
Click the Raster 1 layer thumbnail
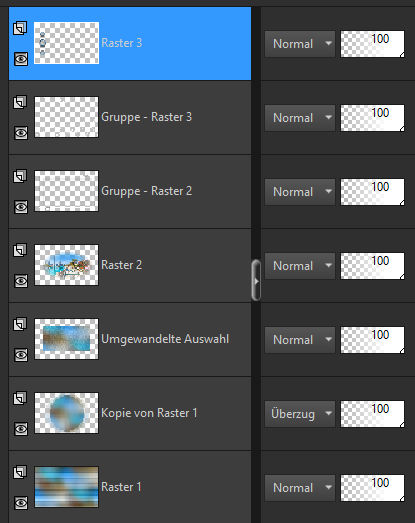click(66, 487)
